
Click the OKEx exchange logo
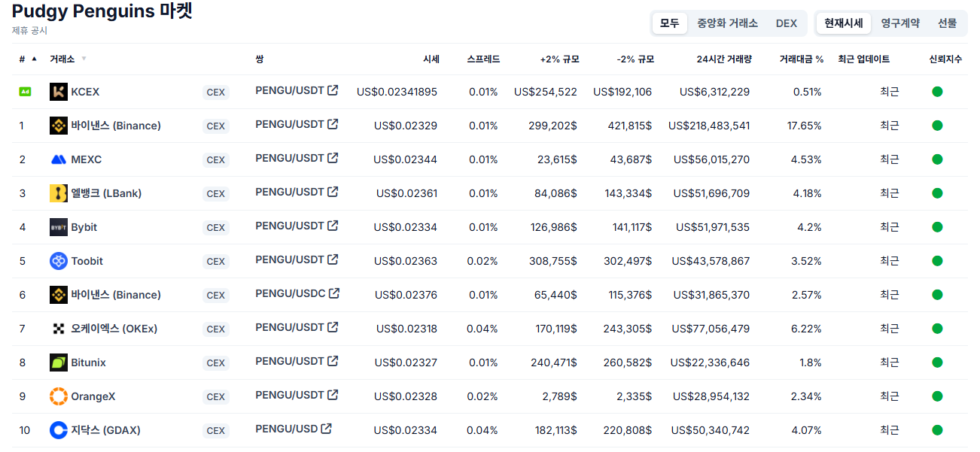click(x=59, y=329)
